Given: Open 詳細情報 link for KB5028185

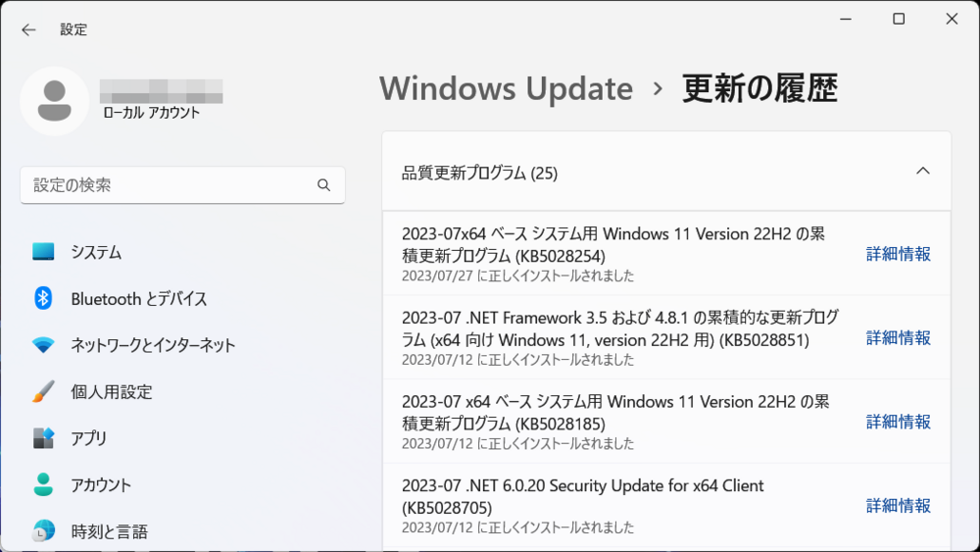Looking at the screenshot, I should pos(898,422).
